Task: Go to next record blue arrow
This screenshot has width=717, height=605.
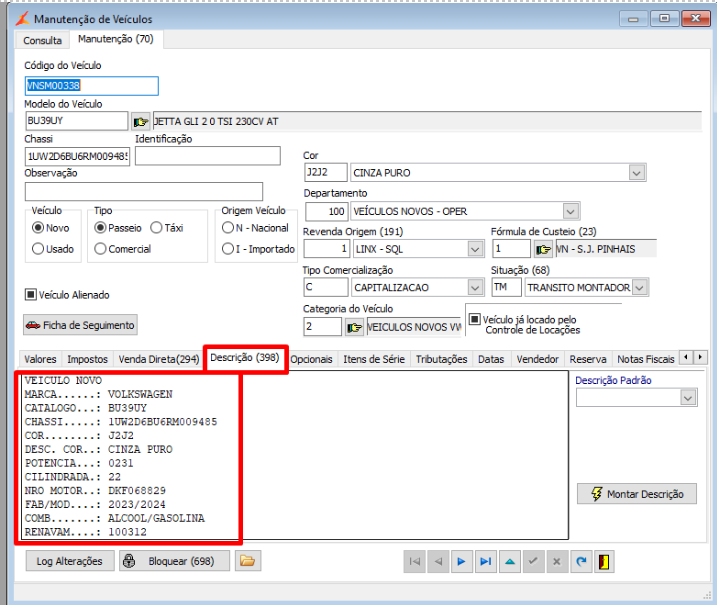Action: (x=462, y=562)
